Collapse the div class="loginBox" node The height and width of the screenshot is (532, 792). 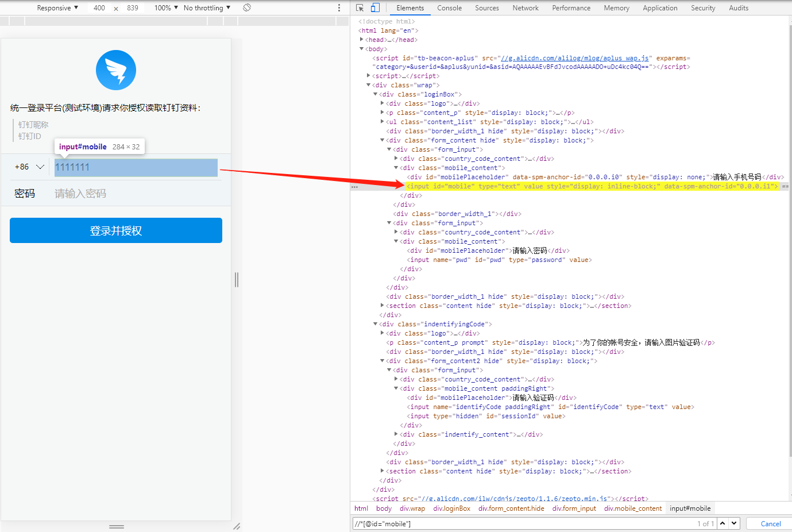[x=376, y=94]
